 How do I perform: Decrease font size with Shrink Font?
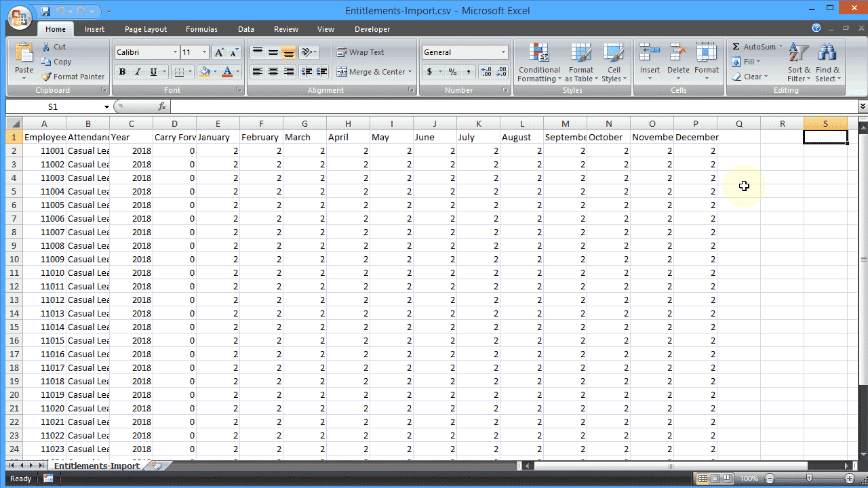pos(234,52)
